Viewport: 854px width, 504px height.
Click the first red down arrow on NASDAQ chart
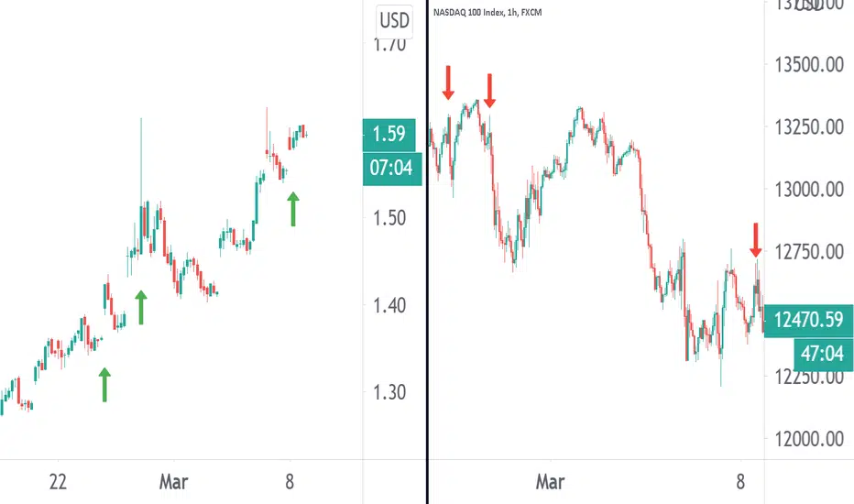tap(448, 82)
